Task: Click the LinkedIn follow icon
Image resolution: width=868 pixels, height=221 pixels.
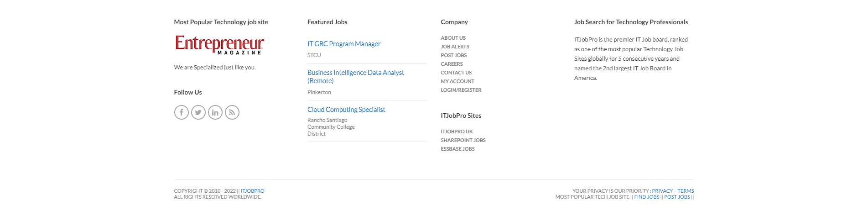Action: 215,112
